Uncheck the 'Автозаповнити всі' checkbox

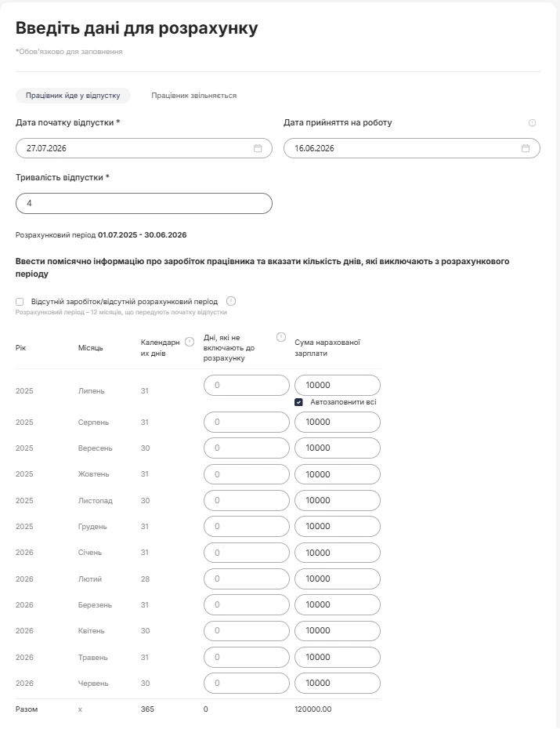[x=298, y=402]
